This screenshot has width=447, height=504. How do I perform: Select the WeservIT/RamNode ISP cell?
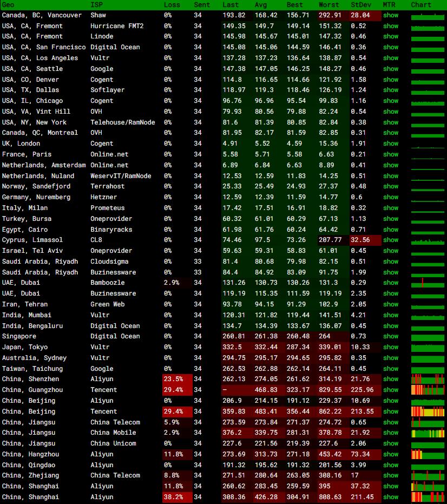pyautogui.click(x=121, y=176)
